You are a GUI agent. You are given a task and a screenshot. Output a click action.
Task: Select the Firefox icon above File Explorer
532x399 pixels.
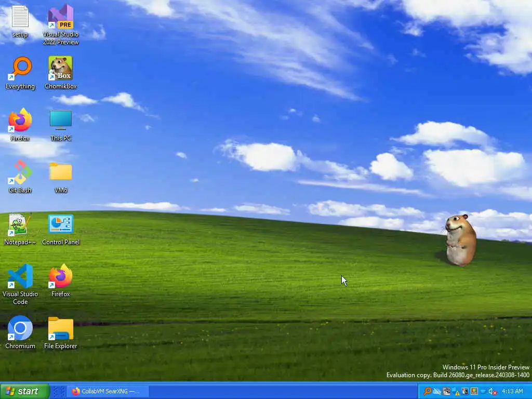pyautogui.click(x=61, y=281)
